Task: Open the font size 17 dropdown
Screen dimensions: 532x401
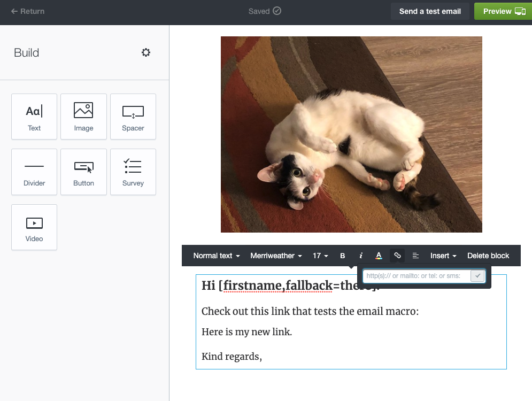Action: 320,256
